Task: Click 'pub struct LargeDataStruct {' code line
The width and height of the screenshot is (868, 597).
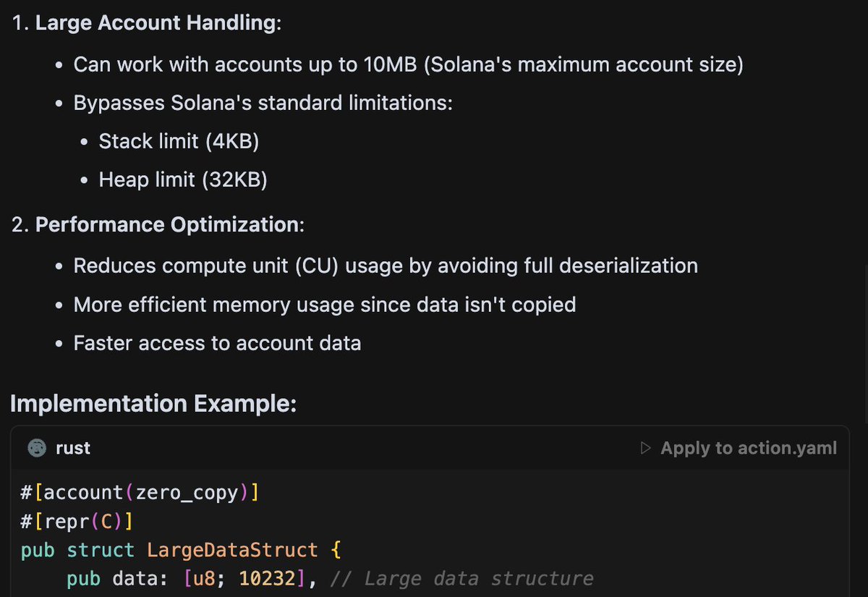Action: pos(180,550)
